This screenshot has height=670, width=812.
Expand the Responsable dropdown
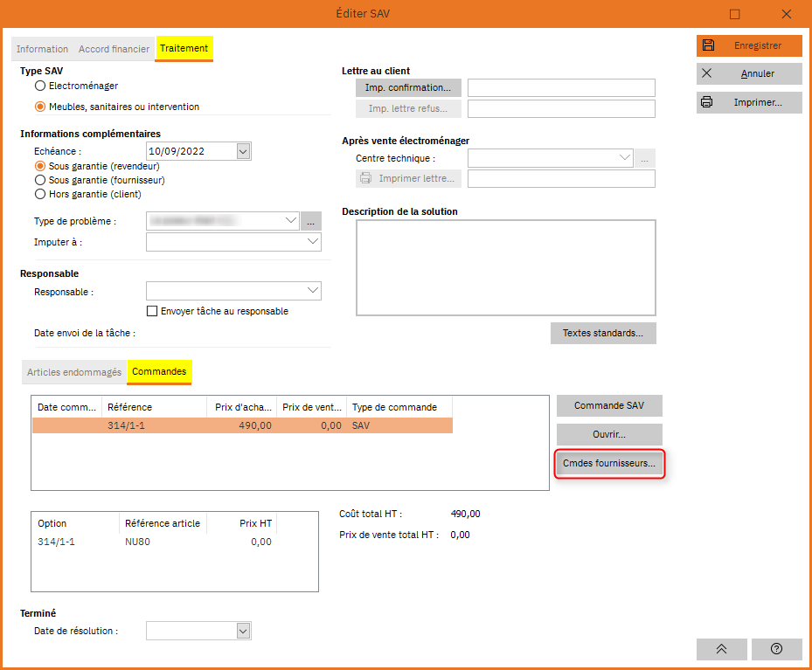313,291
